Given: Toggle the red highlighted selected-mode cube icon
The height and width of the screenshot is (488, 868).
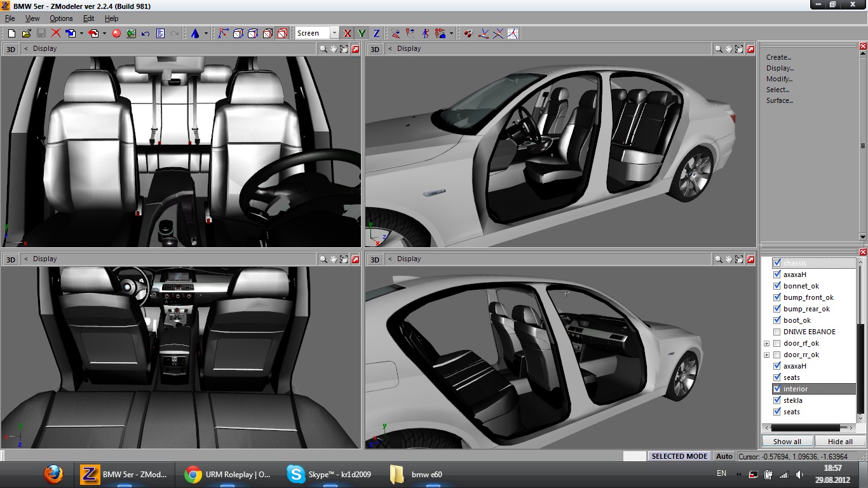Looking at the screenshot, I should click(x=282, y=33).
